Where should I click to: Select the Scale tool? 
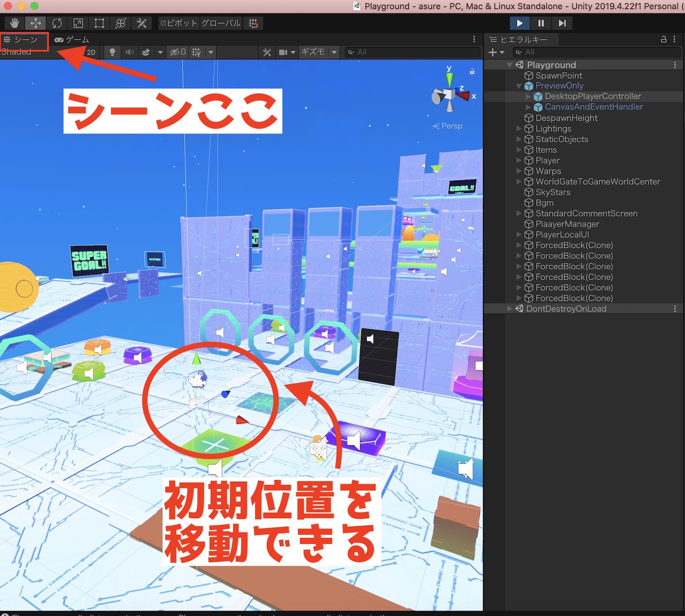click(x=78, y=23)
